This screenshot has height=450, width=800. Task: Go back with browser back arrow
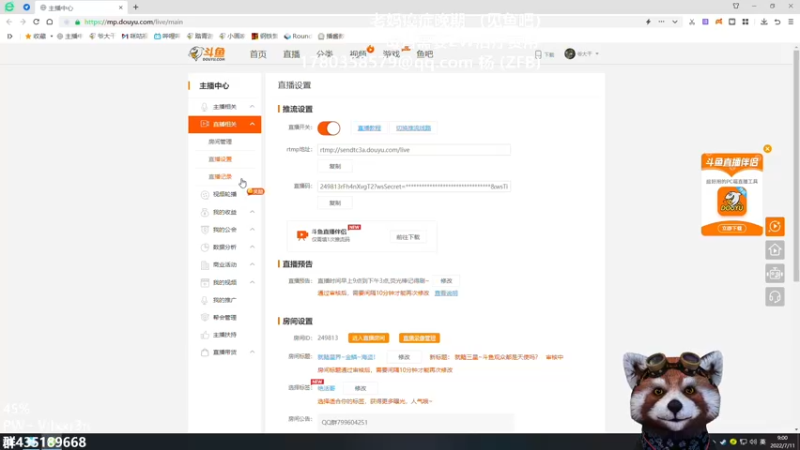9,22
